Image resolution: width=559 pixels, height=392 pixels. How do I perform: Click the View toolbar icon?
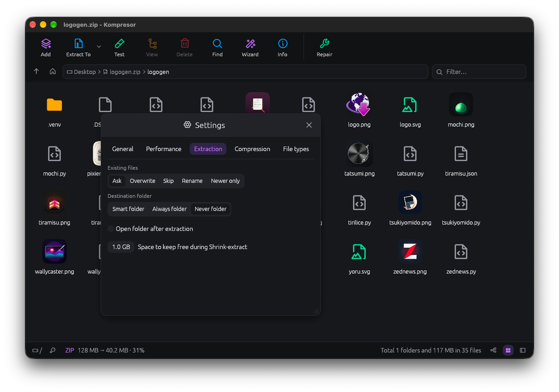click(x=152, y=44)
